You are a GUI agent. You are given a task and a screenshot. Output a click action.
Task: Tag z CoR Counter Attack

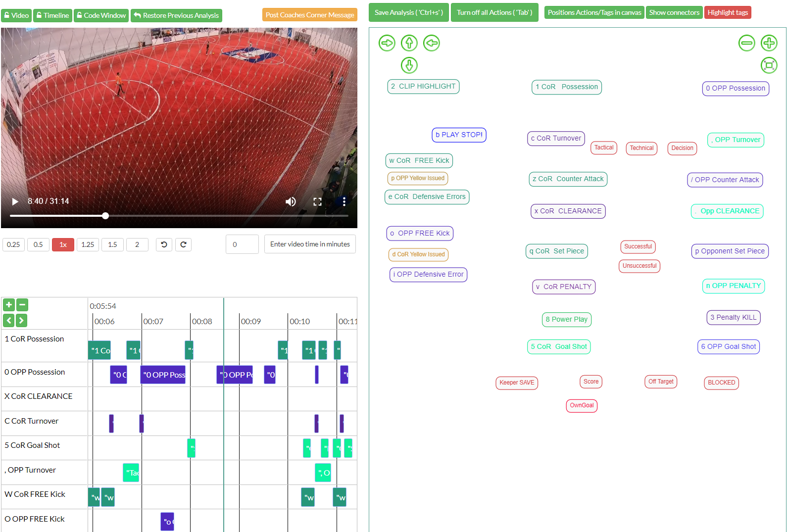(x=568, y=179)
